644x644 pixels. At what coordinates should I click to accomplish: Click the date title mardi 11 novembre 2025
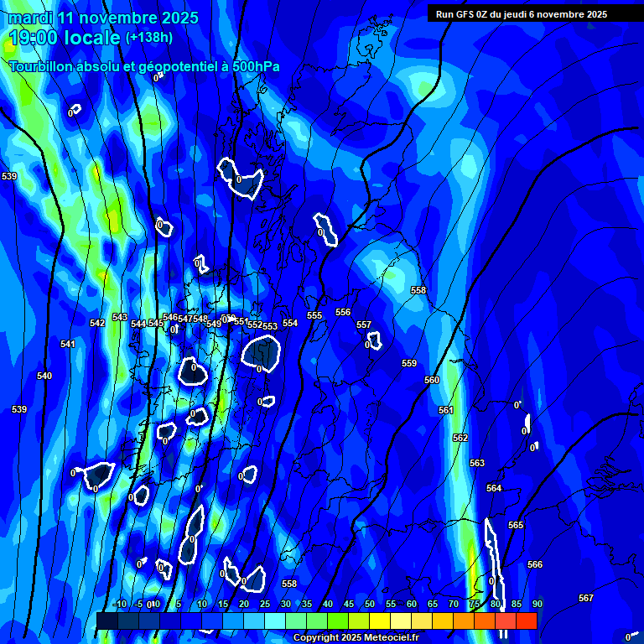point(103,18)
